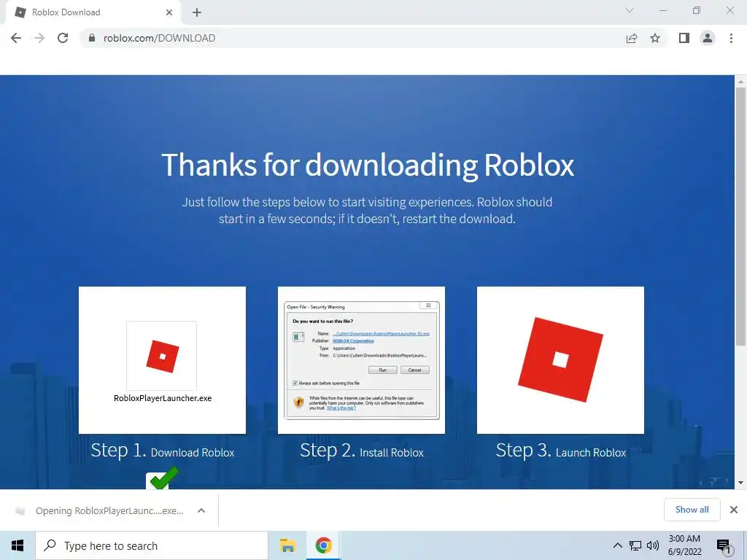Click the large Roblox logo in Step 3
This screenshot has width=747, height=560.
click(560, 360)
